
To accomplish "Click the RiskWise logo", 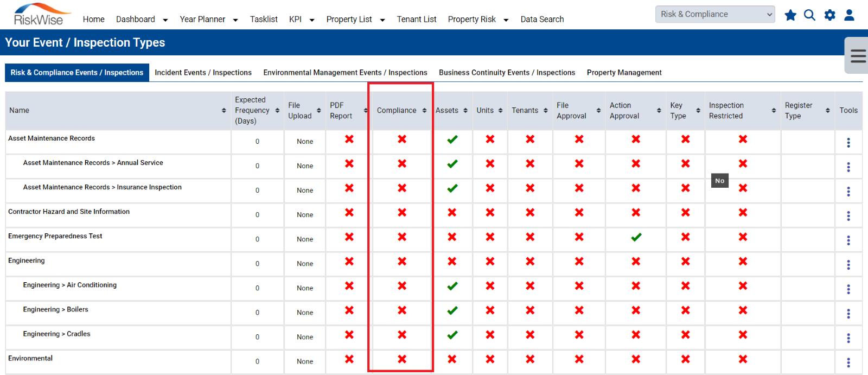I will [41, 15].
